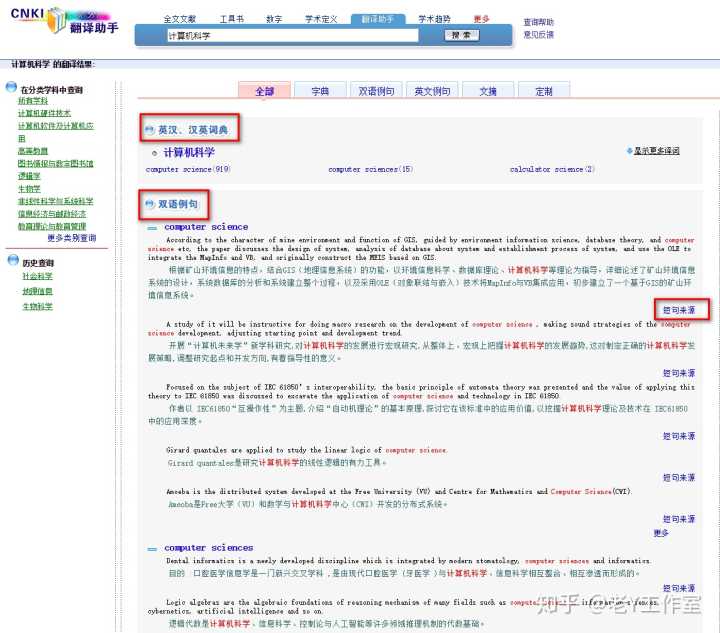This screenshot has width=720, height=633.
Task: Open the 查询帮助 help link
Action: pyautogui.click(x=539, y=22)
